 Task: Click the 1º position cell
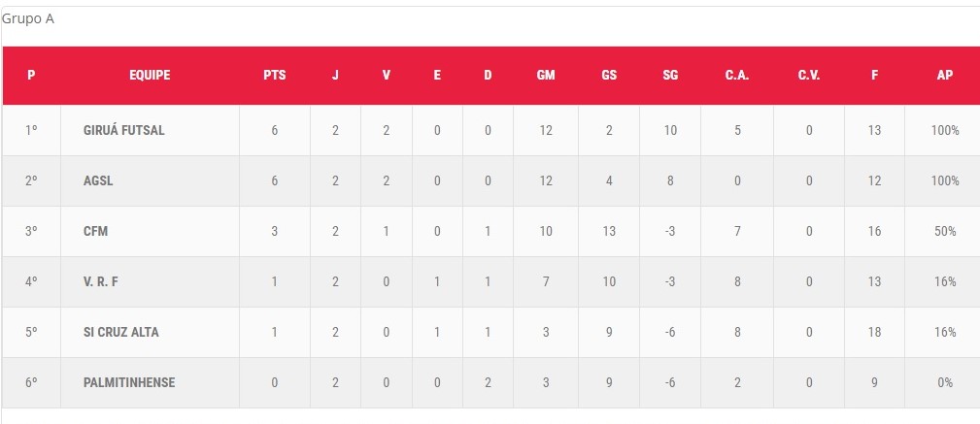[31, 130]
